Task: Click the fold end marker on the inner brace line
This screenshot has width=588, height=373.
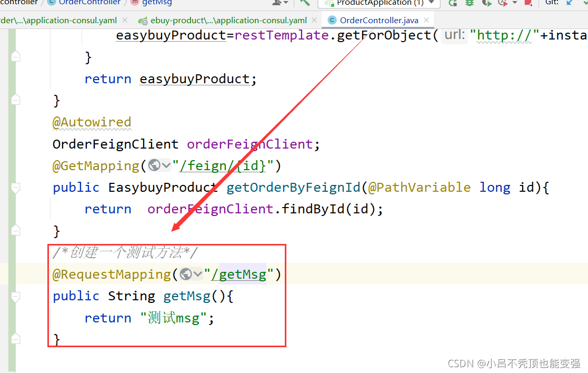Action: [16, 56]
